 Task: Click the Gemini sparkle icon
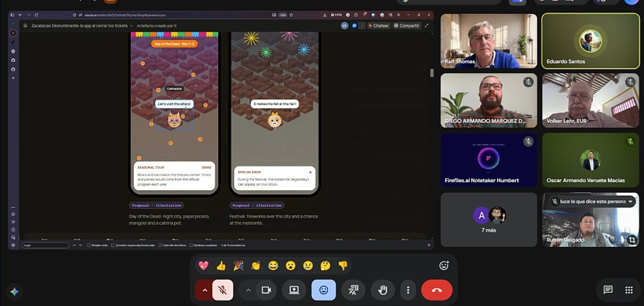click(15, 291)
